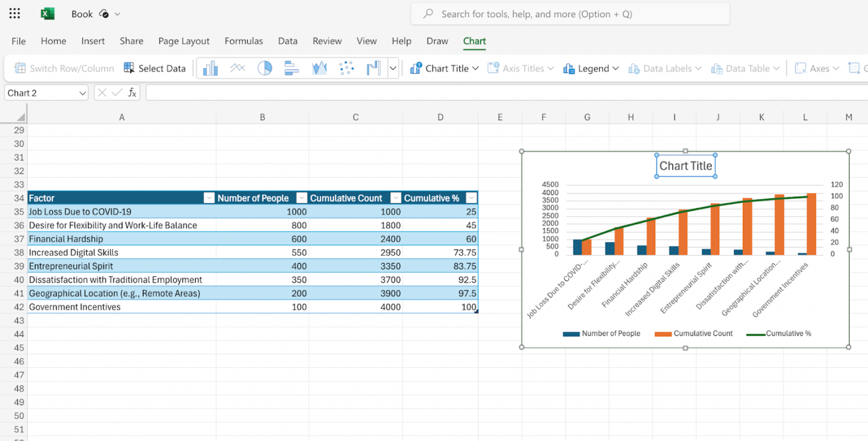Image resolution: width=868 pixels, height=441 pixels.
Task: Open the Factor column filter dropdown
Action: tap(209, 198)
